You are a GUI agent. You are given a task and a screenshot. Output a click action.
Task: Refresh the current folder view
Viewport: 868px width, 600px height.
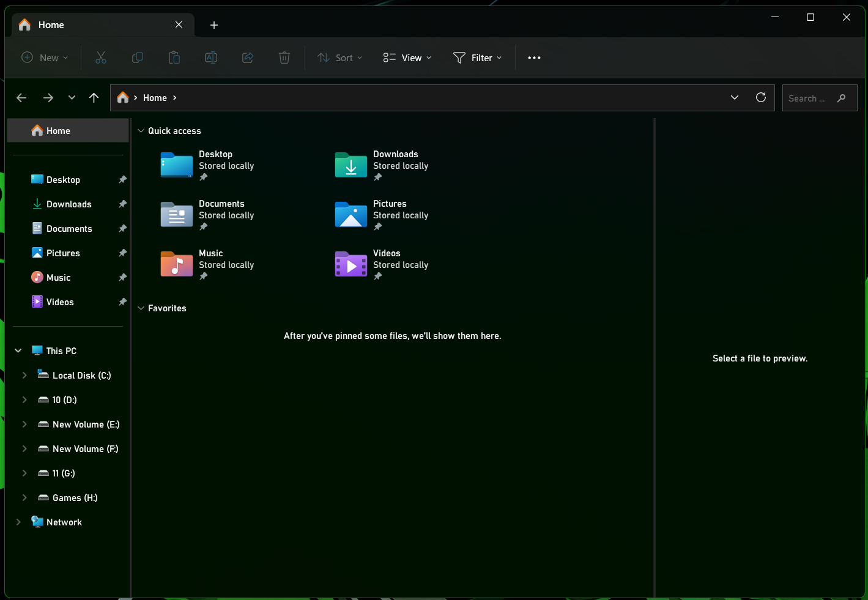pyautogui.click(x=761, y=97)
